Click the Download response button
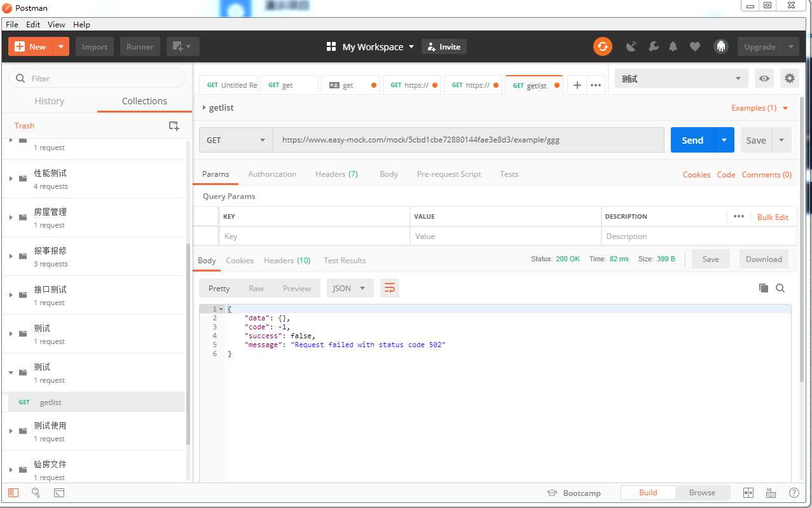 (x=764, y=259)
